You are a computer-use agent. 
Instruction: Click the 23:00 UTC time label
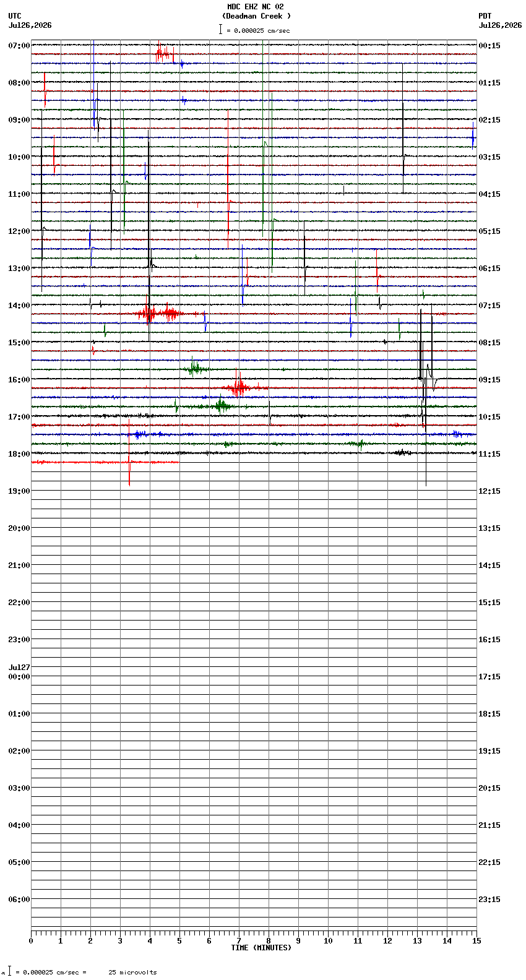point(19,640)
